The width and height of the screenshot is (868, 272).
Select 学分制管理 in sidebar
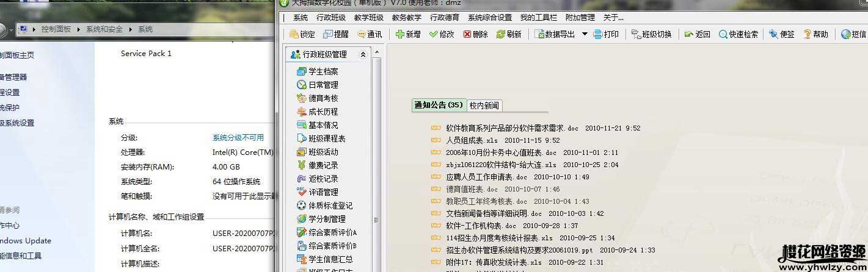pos(321,219)
